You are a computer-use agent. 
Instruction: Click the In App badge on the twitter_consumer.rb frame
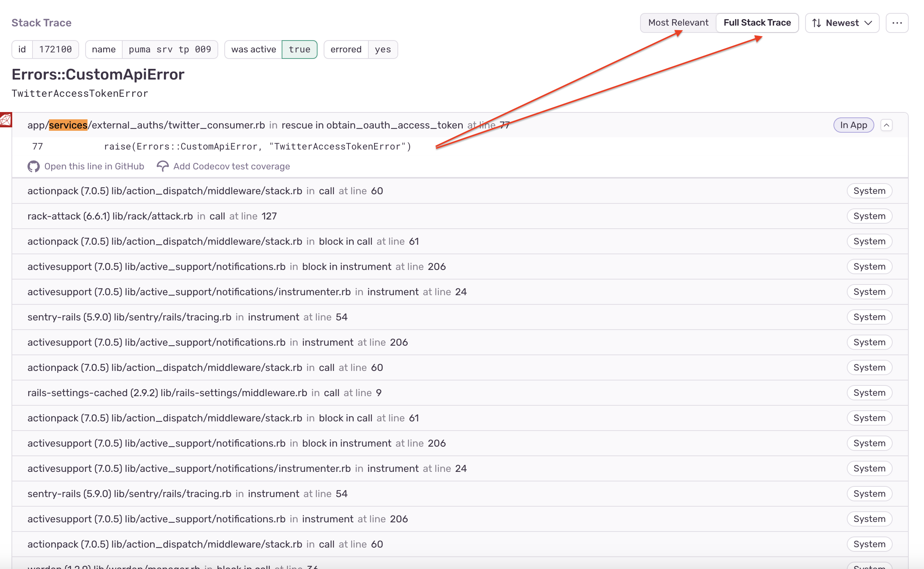click(x=853, y=125)
